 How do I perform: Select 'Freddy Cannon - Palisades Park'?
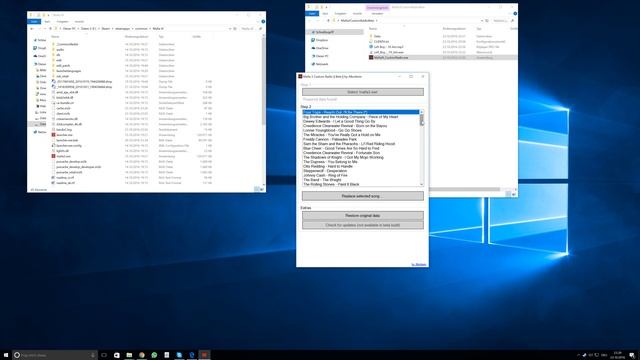330,139
